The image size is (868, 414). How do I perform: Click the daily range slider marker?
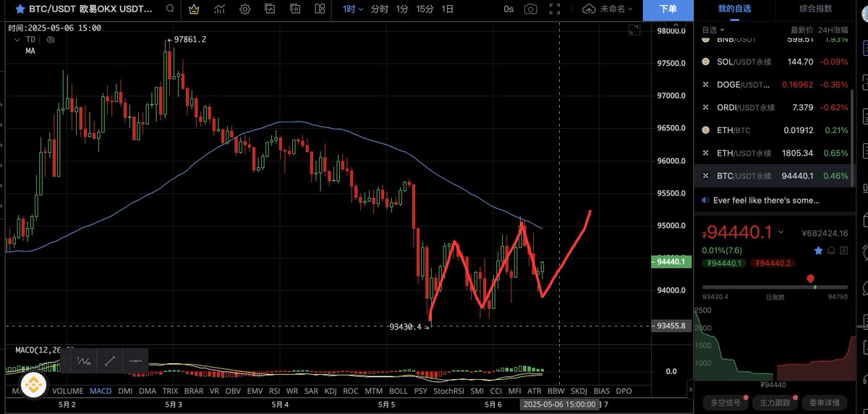(811, 279)
